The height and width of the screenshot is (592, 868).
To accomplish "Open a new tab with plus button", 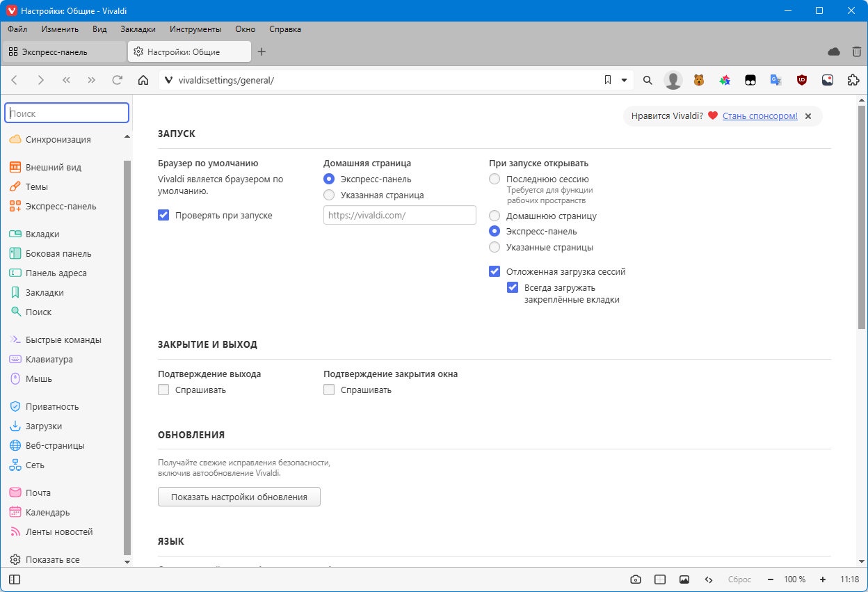I will click(x=262, y=51).
